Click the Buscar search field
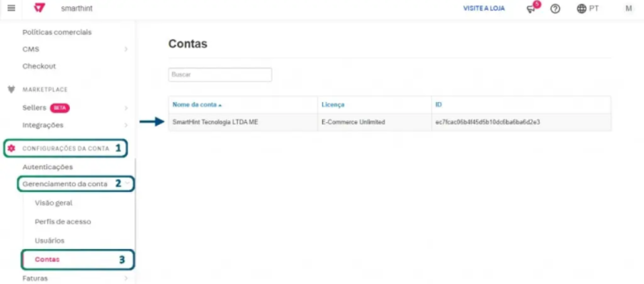This screenshot has height=284, width=644. coord(220,75)
